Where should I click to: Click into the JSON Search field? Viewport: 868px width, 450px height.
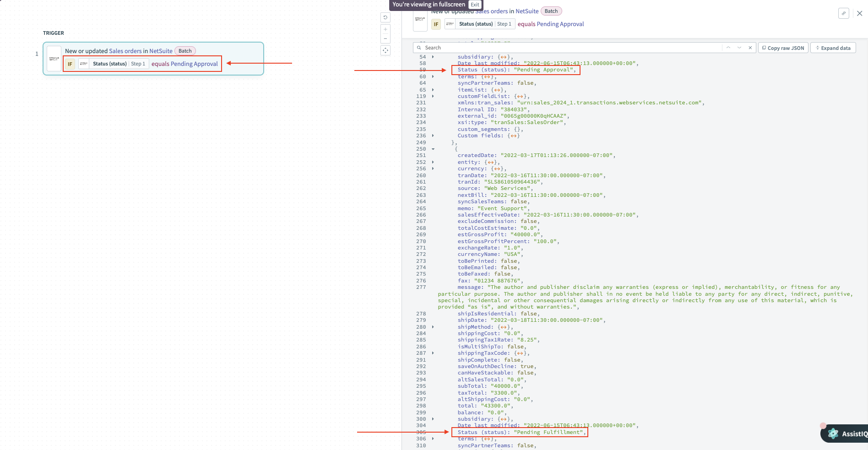coord(568,48)
